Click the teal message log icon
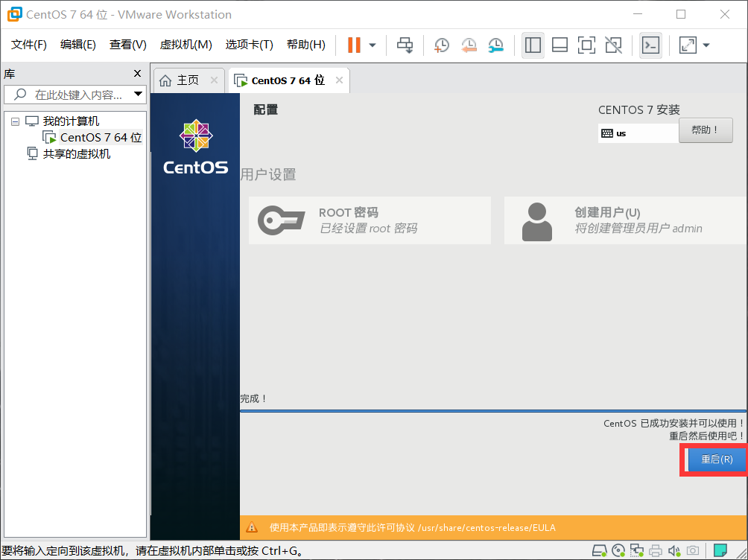Image resolution: width=748 pixels, height=560 pixels. coord(720,550)
